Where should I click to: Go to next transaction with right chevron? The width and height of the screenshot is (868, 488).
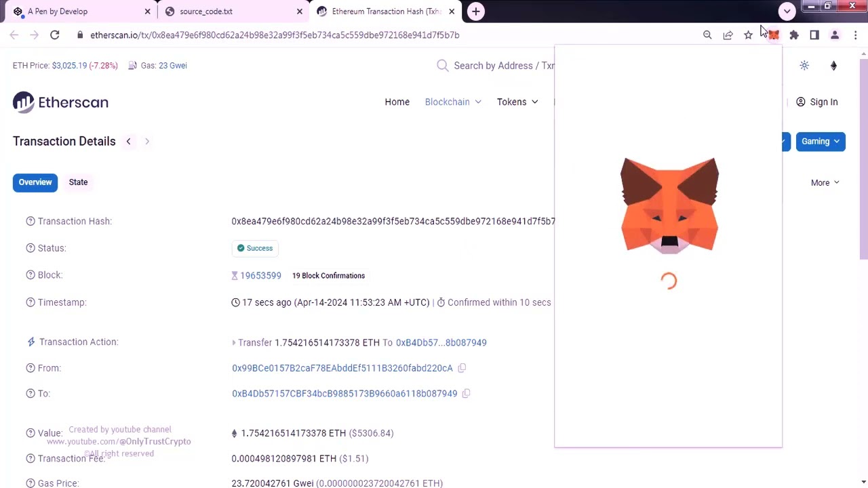pos(146,141)
